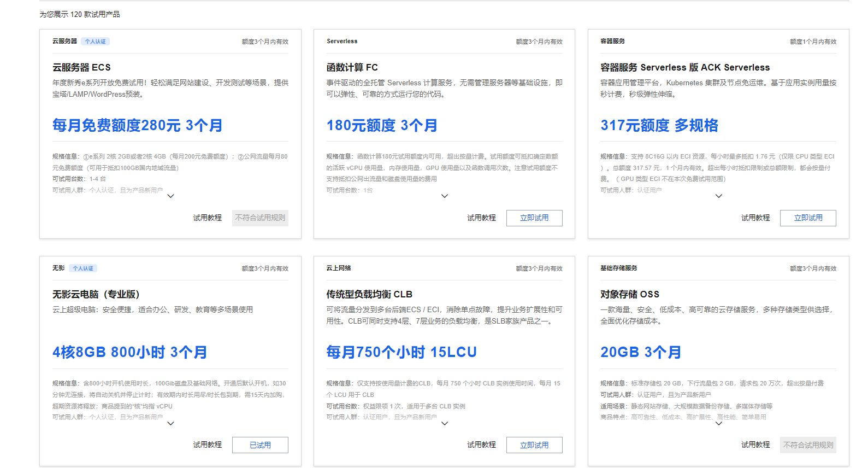Click the 传统型负载均衡 CLB title

(x=369, y=294)
